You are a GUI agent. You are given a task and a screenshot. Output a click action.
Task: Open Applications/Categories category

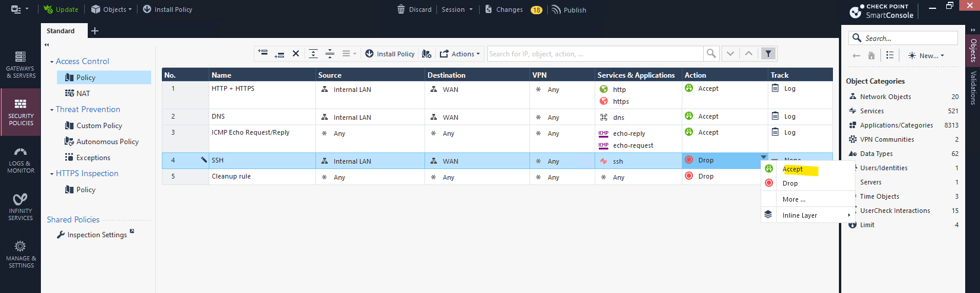pos(904,125)
